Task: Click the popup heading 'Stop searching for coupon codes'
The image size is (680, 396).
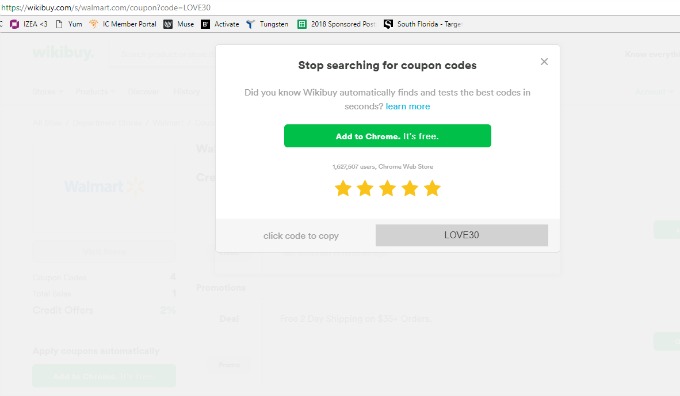Action: pyautogui.click(x=387, y=65)
